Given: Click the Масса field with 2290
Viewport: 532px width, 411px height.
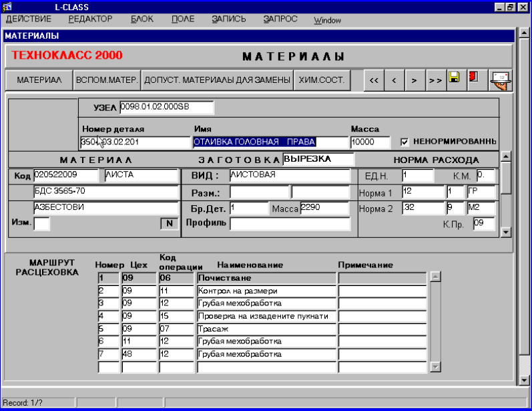Looking at the screenshot, I should coord(324,208).
